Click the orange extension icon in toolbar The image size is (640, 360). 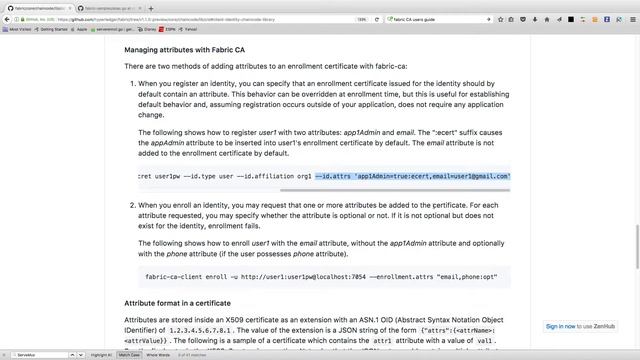595,20
